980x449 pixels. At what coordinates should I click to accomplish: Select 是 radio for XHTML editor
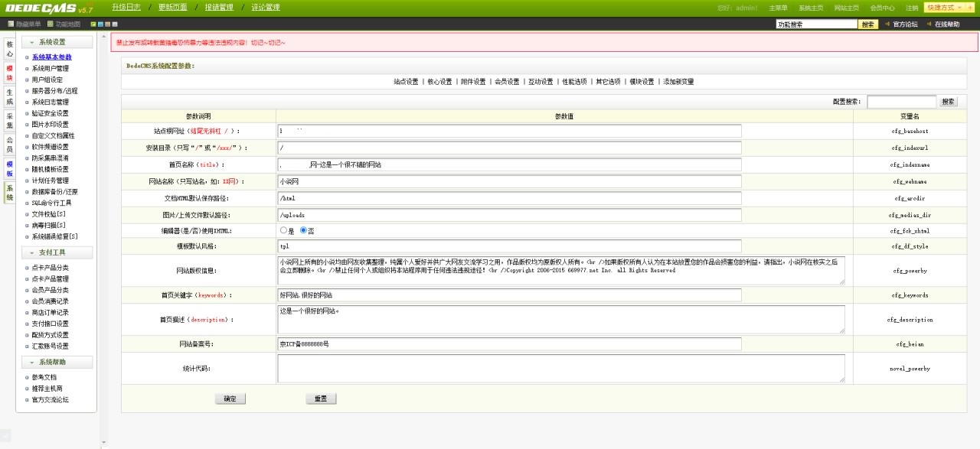pos(283,230)
